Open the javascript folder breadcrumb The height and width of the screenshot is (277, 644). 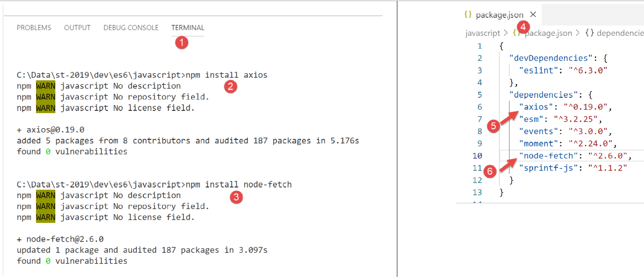coord(483,33)
